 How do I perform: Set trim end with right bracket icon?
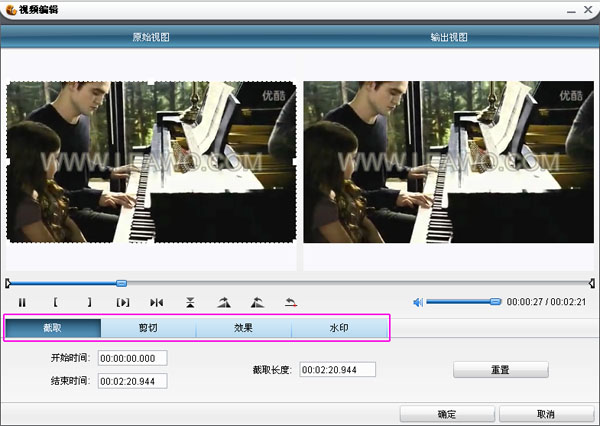89,302
